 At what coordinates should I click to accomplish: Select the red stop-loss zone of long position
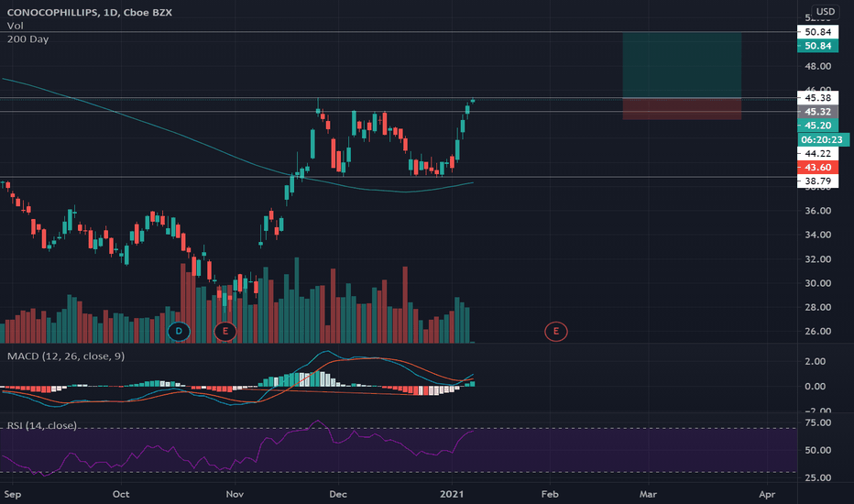click(682, 109)
